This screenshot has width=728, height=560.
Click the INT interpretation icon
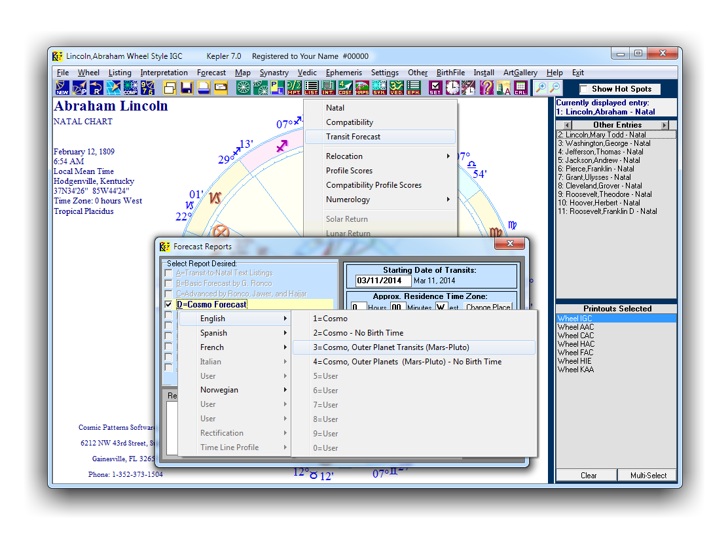tap(328, 88)
